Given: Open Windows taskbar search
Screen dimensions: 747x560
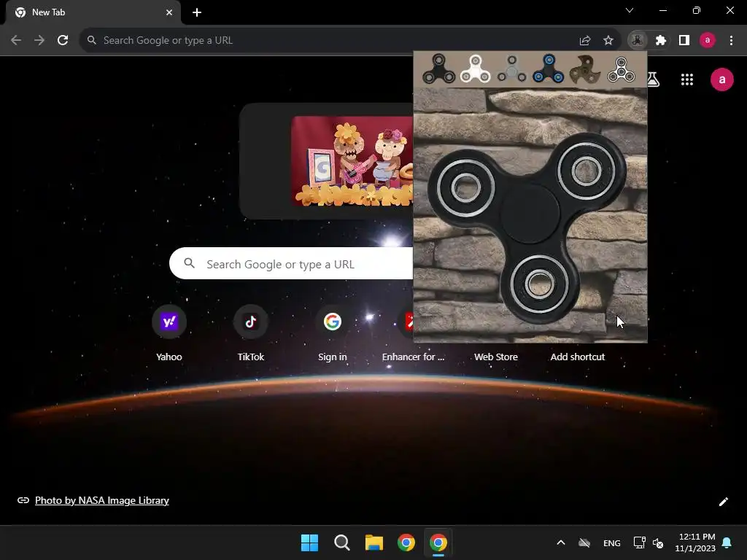Looking at the screenshot, I should (x=342, y=542).
